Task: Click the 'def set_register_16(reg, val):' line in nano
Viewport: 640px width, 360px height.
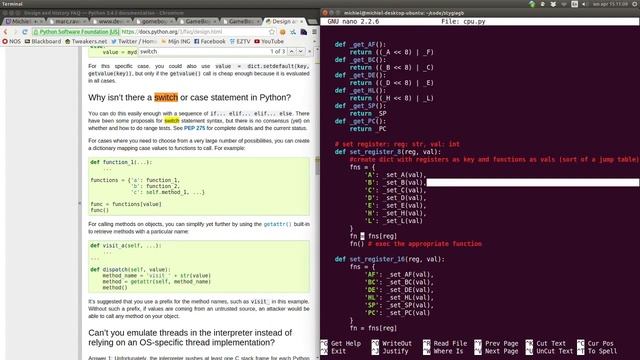Action: [x=389, y=259]
